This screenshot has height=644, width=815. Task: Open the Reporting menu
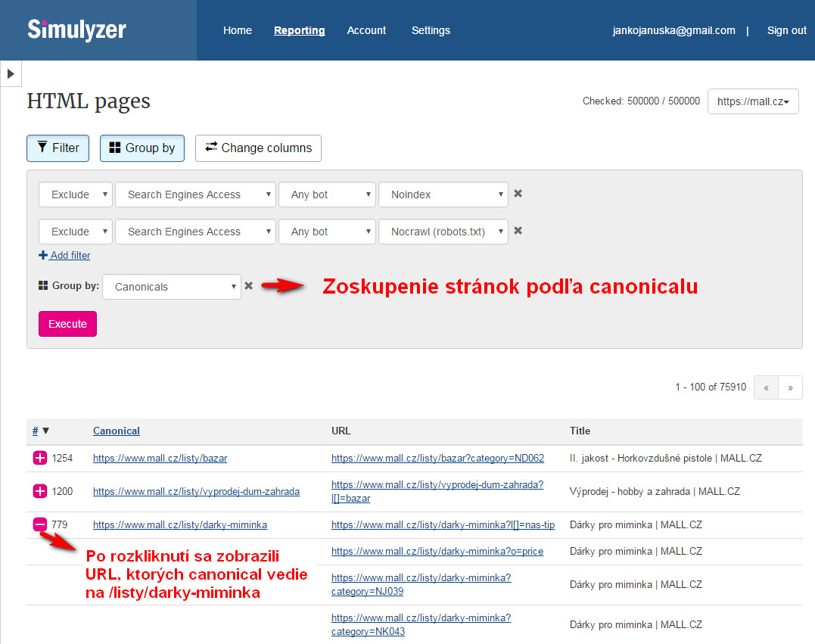click(x=300, y=30)
